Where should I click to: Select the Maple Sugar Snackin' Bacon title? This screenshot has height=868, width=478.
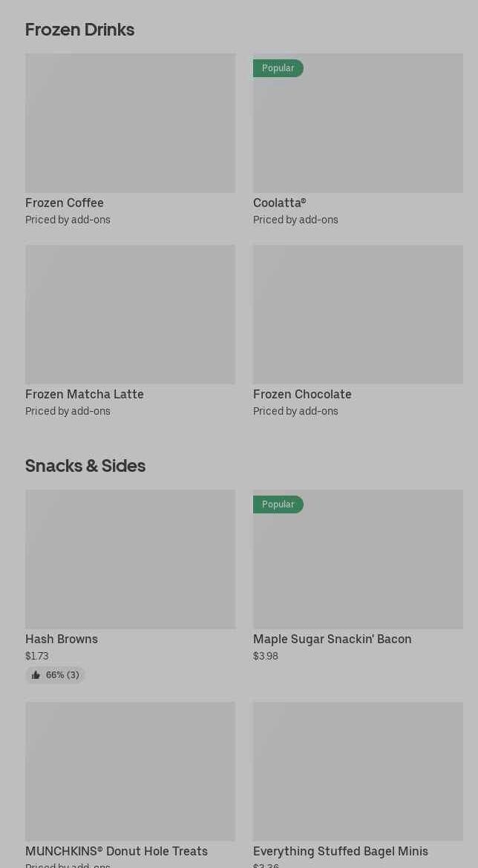point(332,640)
